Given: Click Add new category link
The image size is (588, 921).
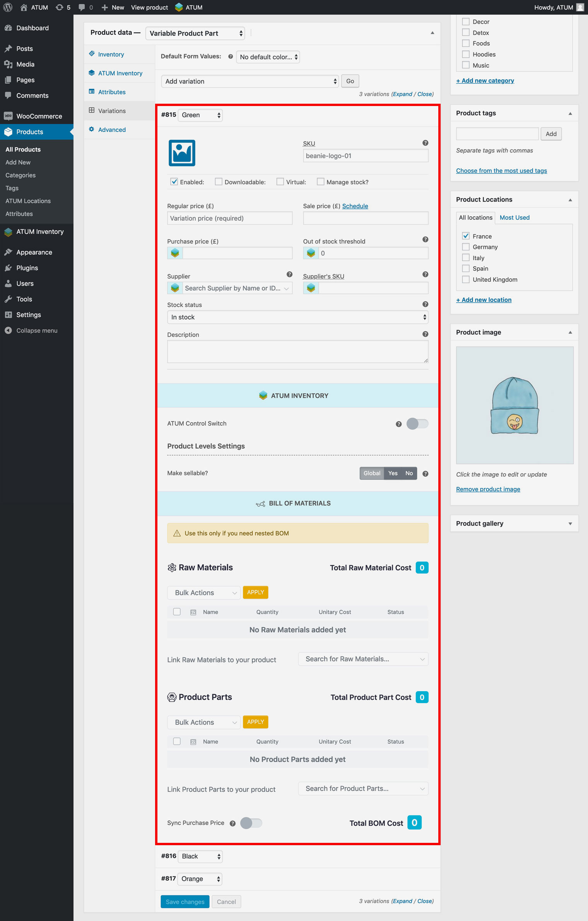Looking at the screenshot, I should (x=485, y=80).
